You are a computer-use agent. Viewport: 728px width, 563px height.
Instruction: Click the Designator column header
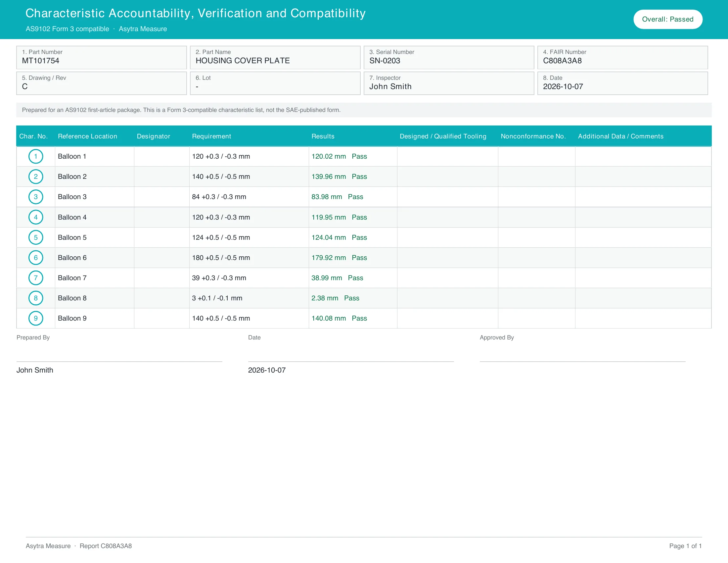coord(153,136)
